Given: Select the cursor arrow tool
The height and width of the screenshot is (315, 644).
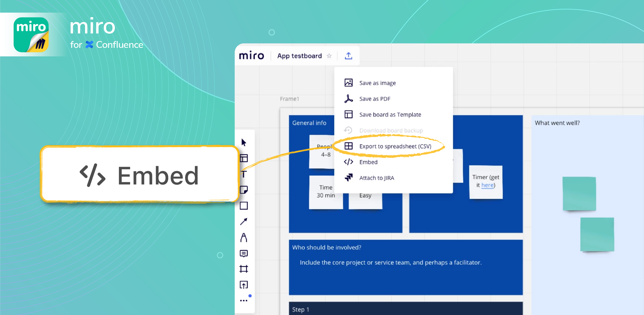Looking at the screenshot, I should pyautogui.click(x=244, y=142).
